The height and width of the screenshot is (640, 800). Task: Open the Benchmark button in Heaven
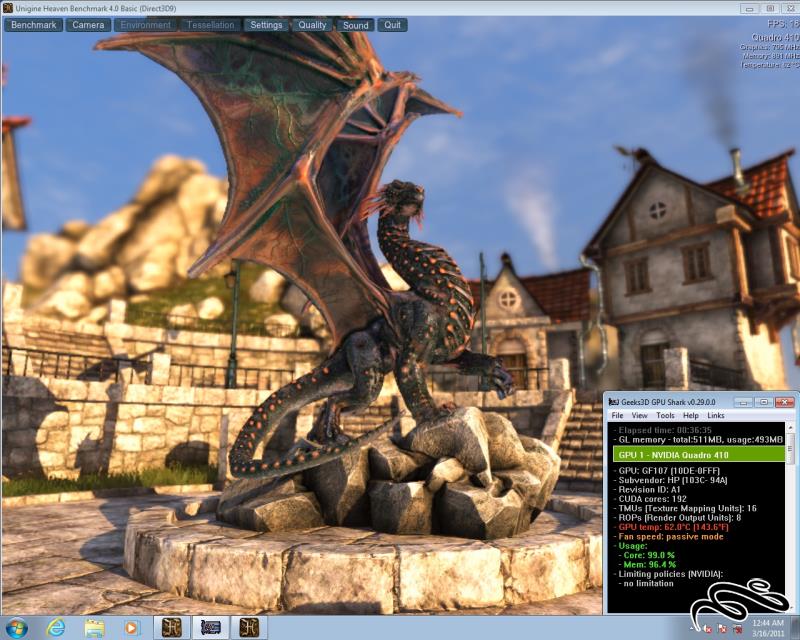(x=34, y=25)
